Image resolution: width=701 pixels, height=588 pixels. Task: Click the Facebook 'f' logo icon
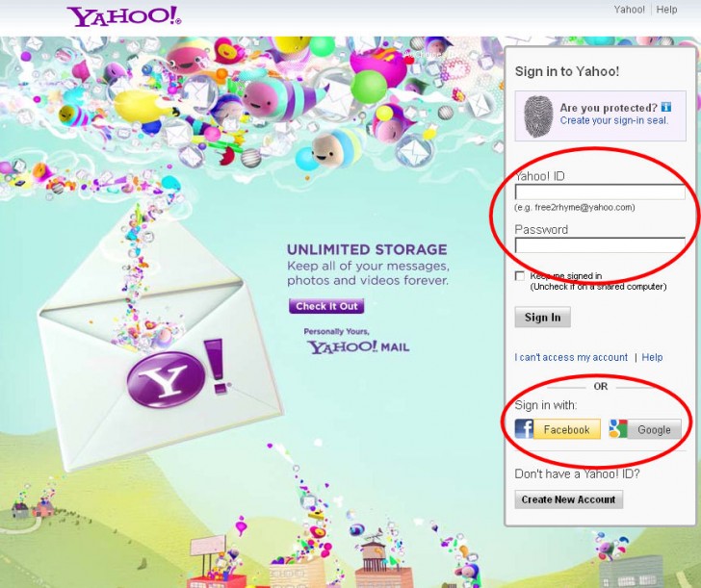524,429
